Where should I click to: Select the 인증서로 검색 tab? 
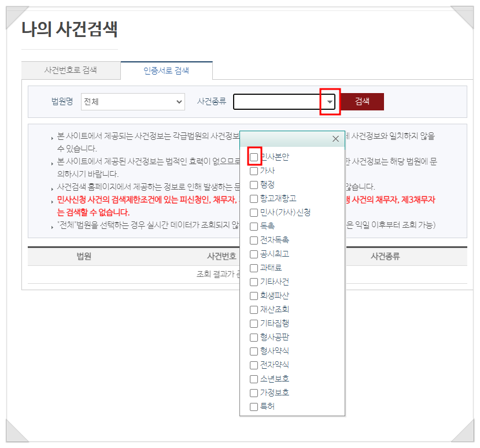pos(166,71)
